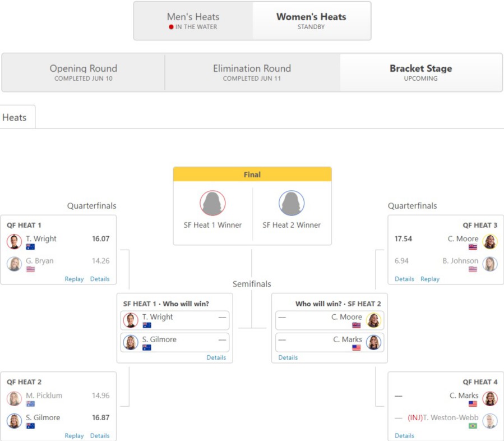Click B. Johnson's avatar in QF Heat 3
The width and height of the screenshot is (504, 441).
(x=490, y=264)
